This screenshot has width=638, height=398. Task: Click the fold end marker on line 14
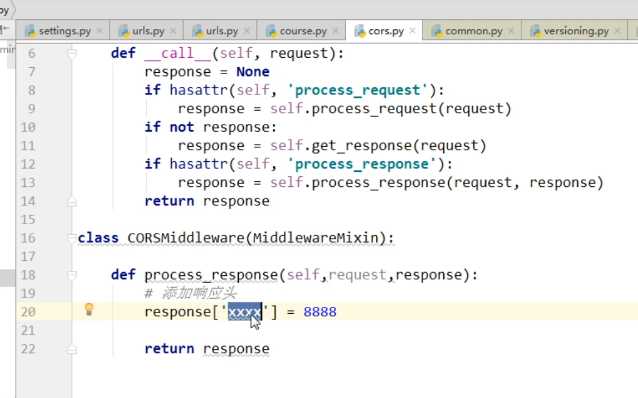coord(72,201)
